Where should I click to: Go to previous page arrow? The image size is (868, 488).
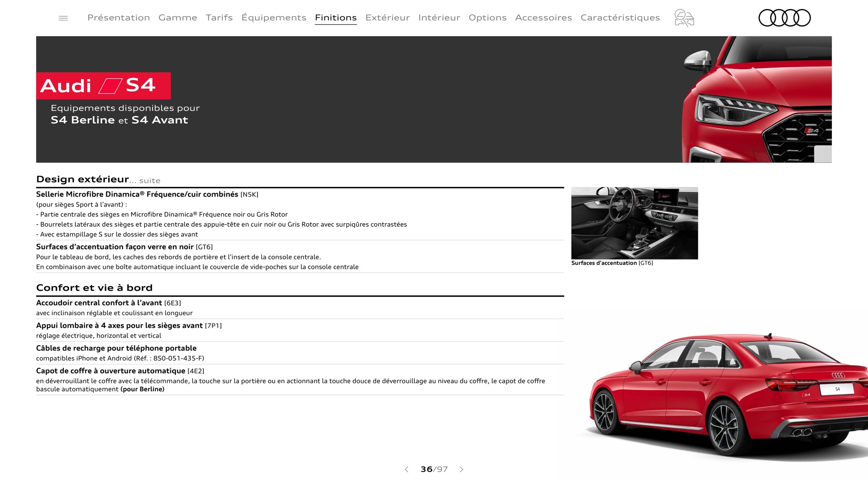[x=406, y=469]
